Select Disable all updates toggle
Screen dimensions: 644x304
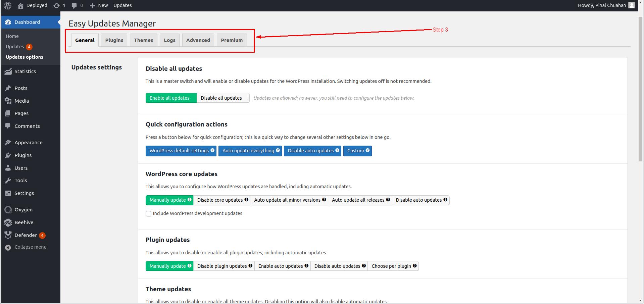coord(223,98)
